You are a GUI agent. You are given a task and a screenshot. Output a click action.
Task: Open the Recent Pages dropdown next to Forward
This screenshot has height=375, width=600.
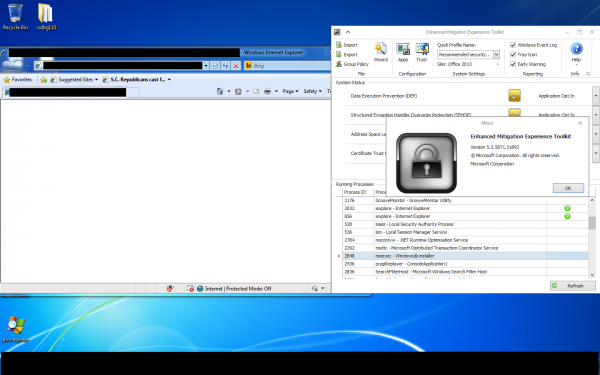point(28,66)
